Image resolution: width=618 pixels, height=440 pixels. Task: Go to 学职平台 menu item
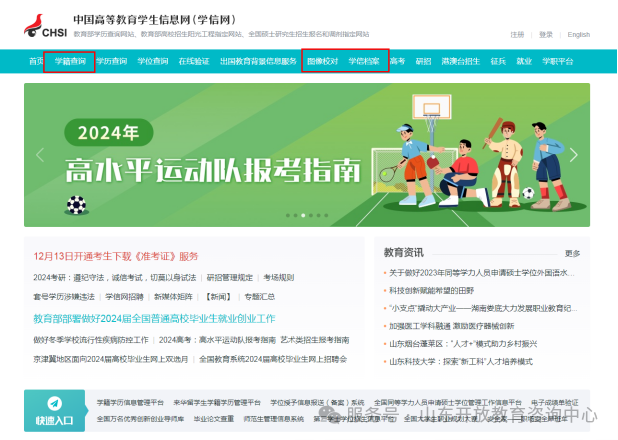558,61
